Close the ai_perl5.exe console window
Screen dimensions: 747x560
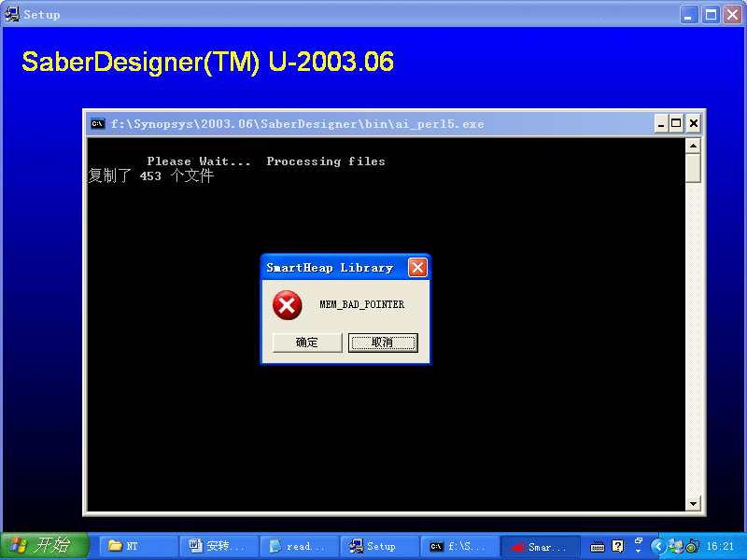click(x=694, y=124)
